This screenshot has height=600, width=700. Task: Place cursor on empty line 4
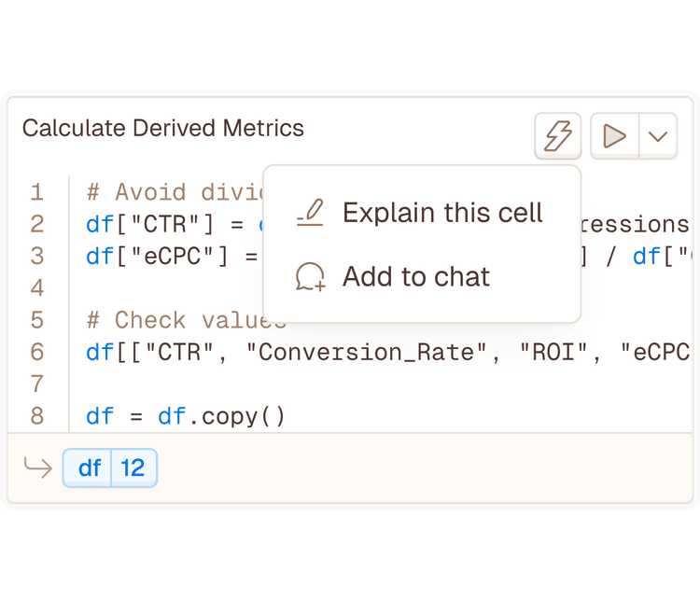point(187,287)
